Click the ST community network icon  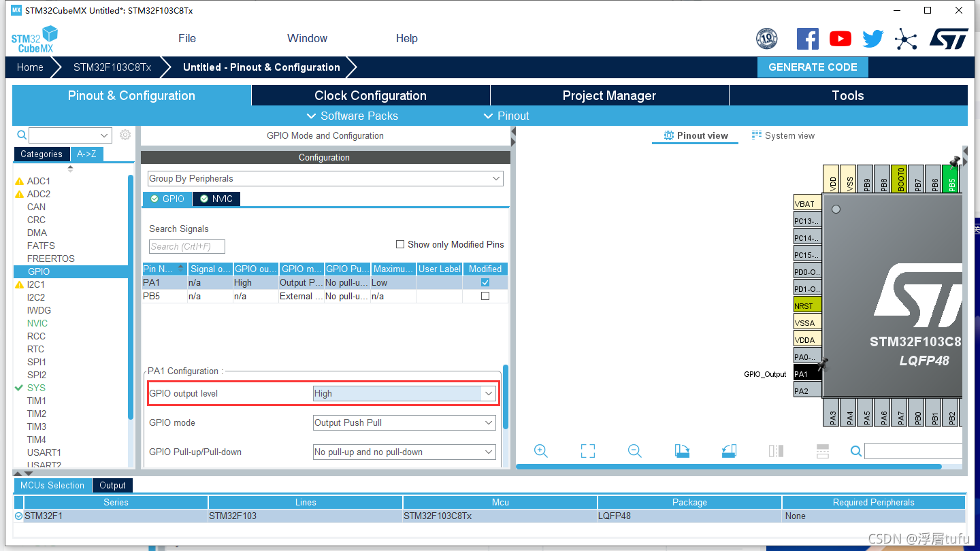pyautogui.click(x=906, y=39)
